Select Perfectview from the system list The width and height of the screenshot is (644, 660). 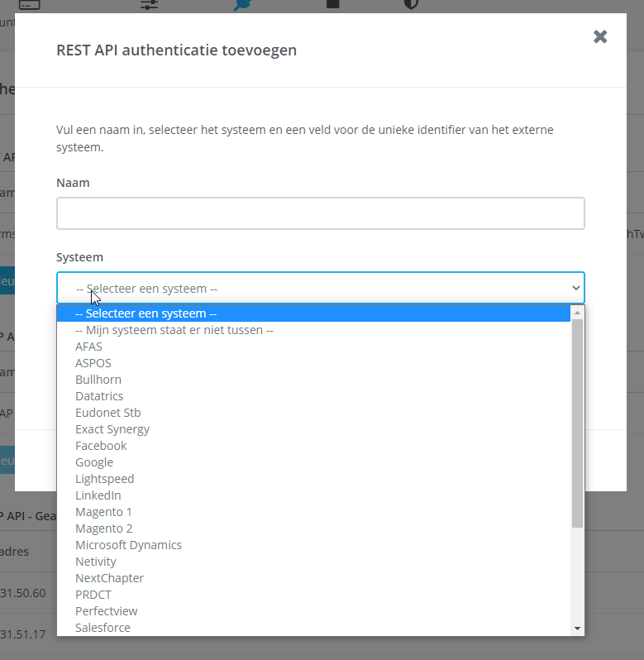click(106, 611)
